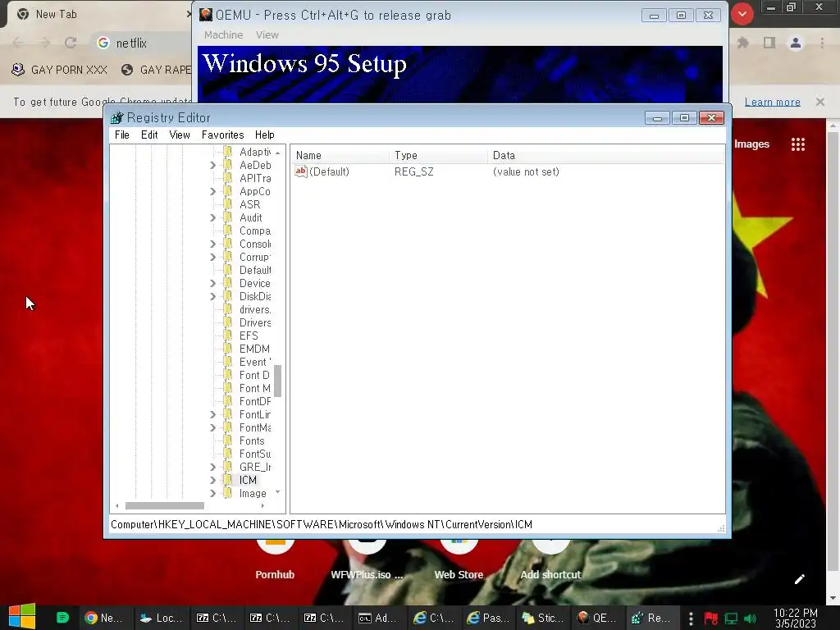Select the Font Management registry key
Screen dimensions: 840x630
click(255, 388)
